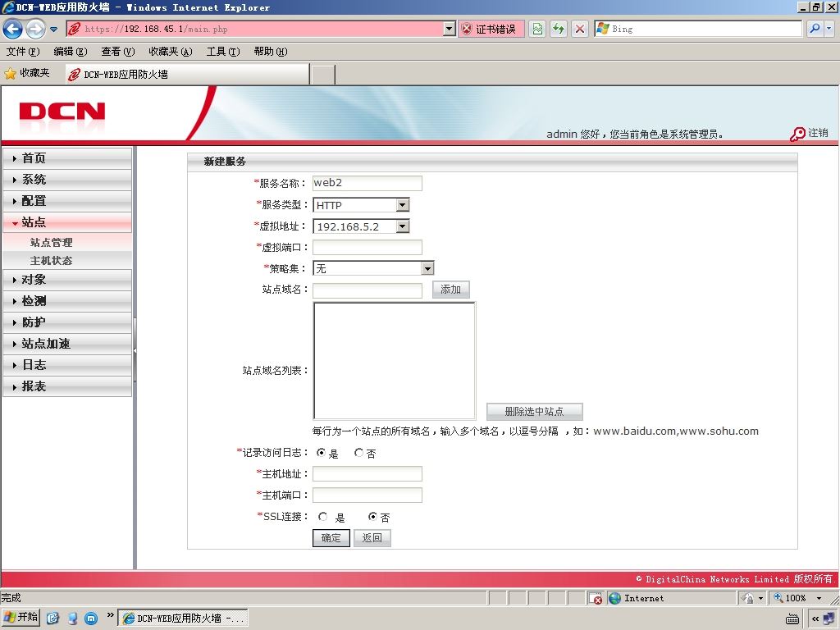Image resolution: width=840 pixels, height=630 pixels.
Task: Click the browser Forward arrow button
Action: (35, 29)
